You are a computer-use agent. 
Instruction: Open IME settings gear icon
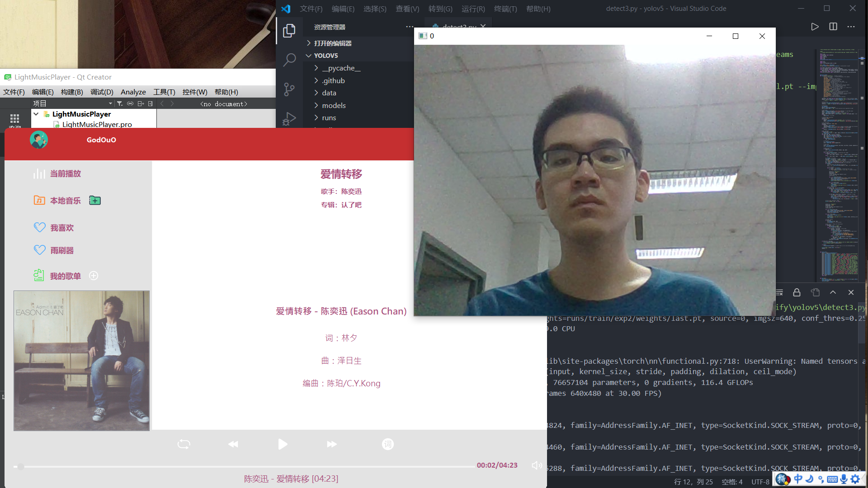[x=855, y=479]
